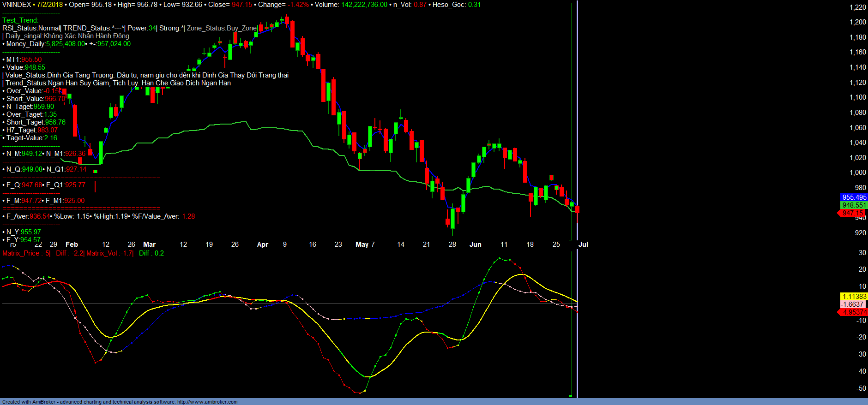Screen dimensions: 868x405
Task: Click the 1,200 price axis tick
Action: (x=857, y=22)
